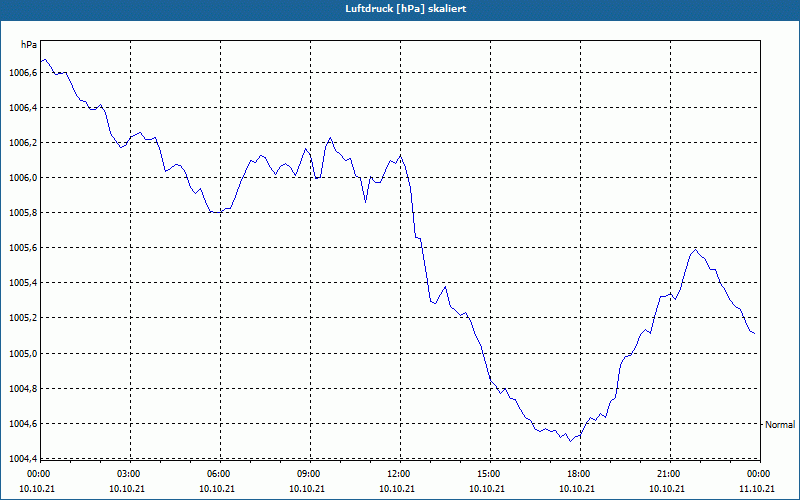This screenshot has height=500, width=800.
Task: Click the '15:00' time axis label
Action: click(489, 474)
